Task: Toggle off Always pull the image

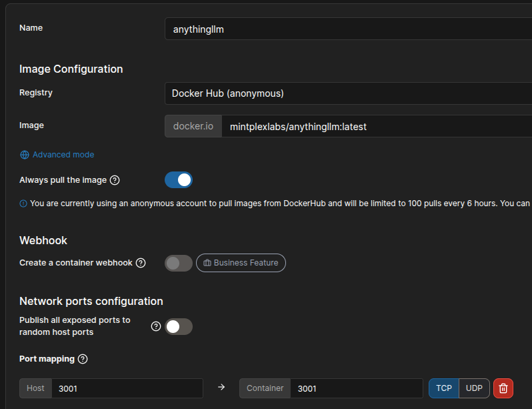Action: (x=179, y=180)
